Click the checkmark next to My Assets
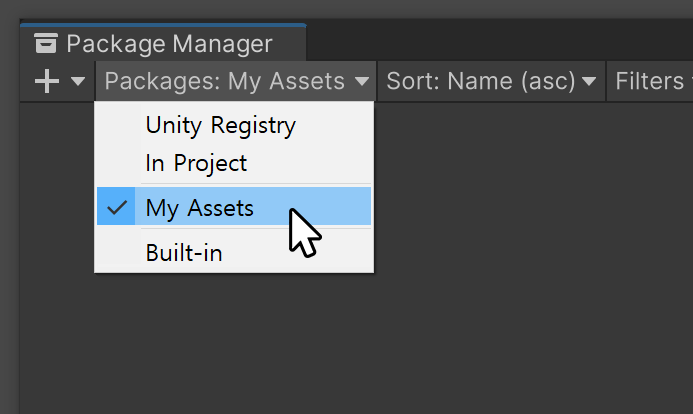This screenshot has width=693, height=414. 117,208
